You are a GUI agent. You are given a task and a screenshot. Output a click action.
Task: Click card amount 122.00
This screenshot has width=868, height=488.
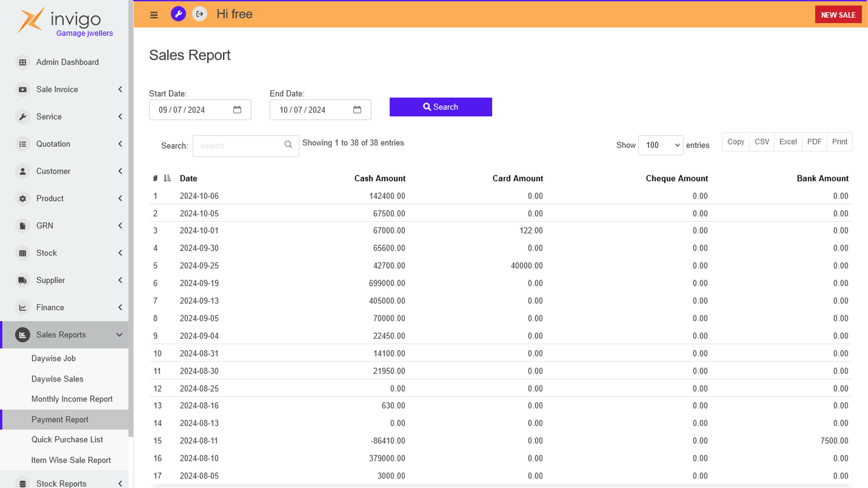pyautogui.click(x=531, y=230)
